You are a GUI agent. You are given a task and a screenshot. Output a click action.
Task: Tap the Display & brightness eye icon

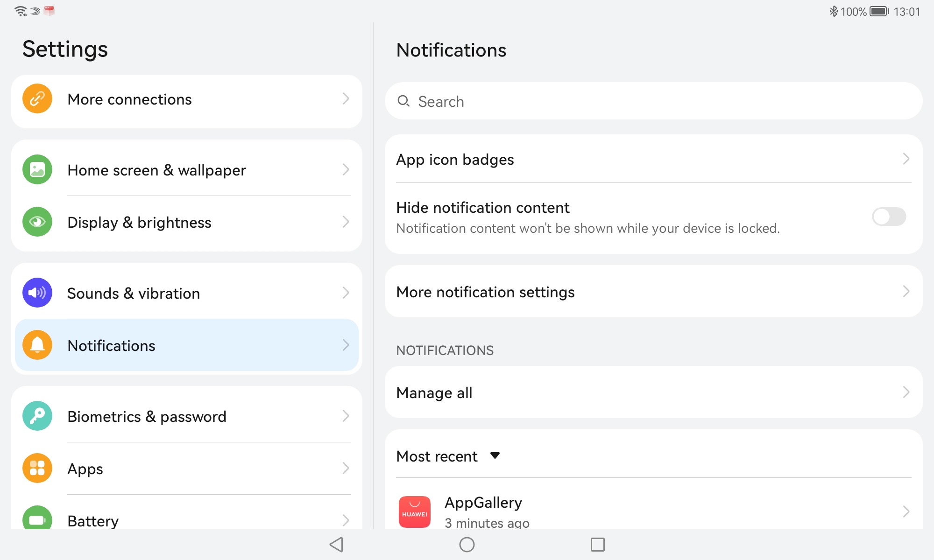37,222
